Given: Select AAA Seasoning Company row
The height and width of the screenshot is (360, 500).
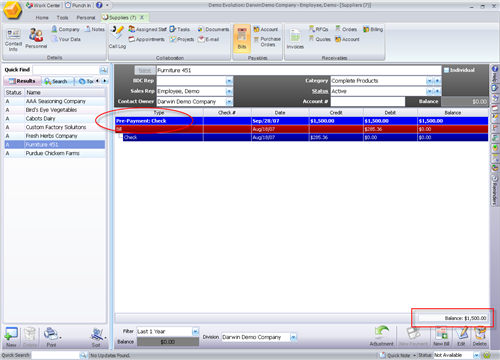Looking at the screenshot, I should (55, 101).
